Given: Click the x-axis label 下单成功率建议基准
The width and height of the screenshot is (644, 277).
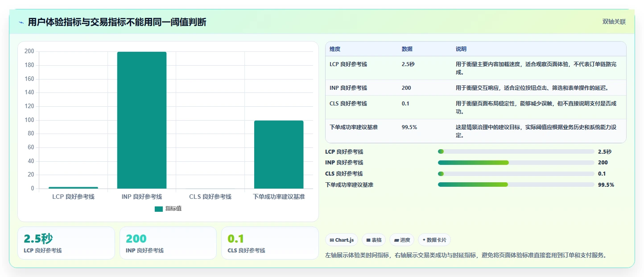Looking at the screenshot, I should [x=279, y=197].
